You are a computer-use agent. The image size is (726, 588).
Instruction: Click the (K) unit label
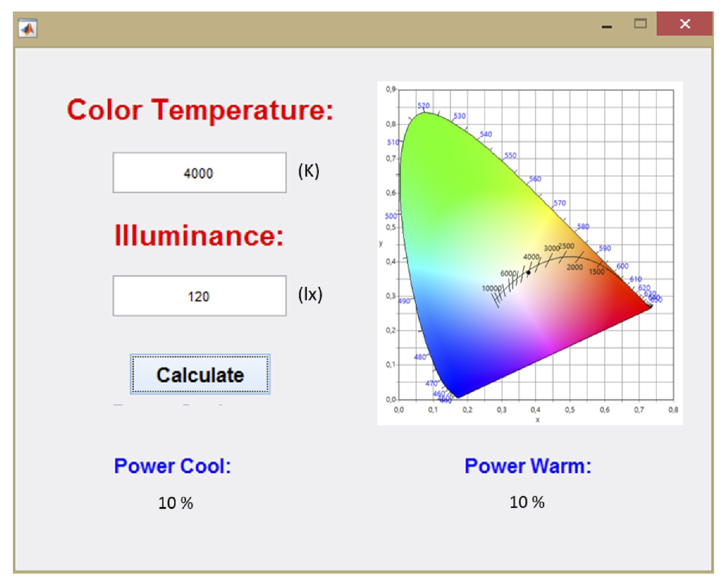tap(309, 171)
